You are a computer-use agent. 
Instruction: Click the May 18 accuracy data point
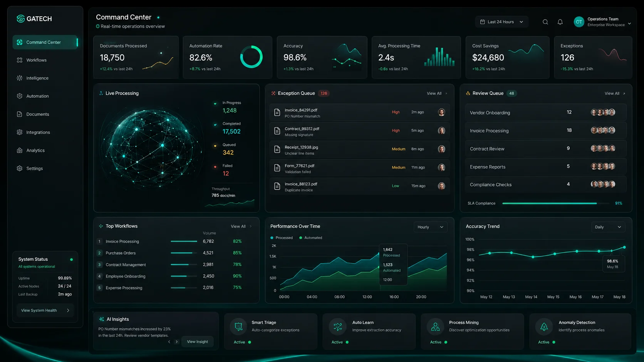(x=624, y=247)
